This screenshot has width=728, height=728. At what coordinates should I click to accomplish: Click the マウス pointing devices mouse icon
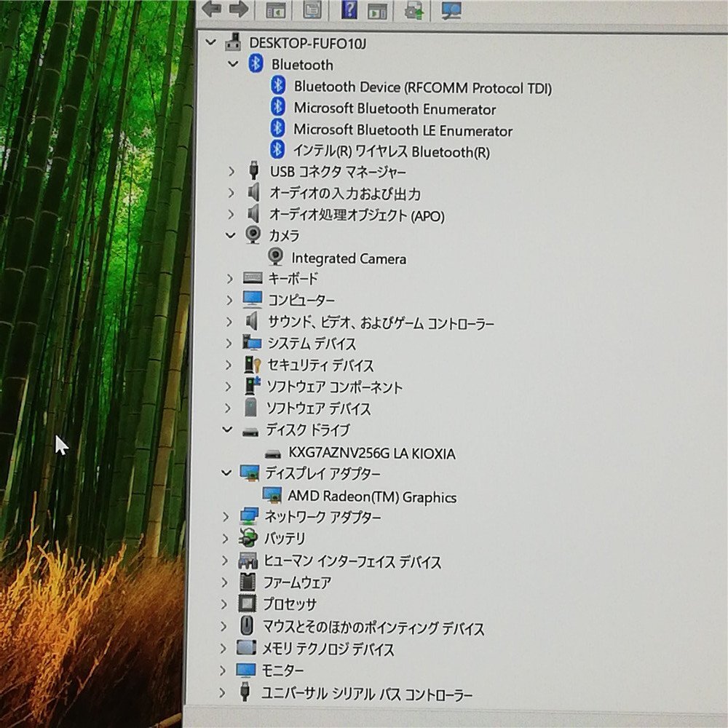coord(247,625)
